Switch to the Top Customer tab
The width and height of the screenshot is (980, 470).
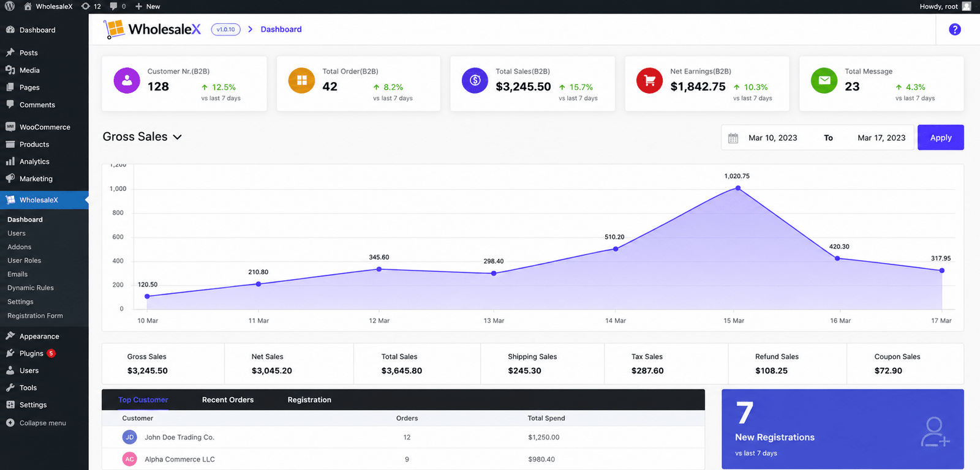tap(143, 400)
